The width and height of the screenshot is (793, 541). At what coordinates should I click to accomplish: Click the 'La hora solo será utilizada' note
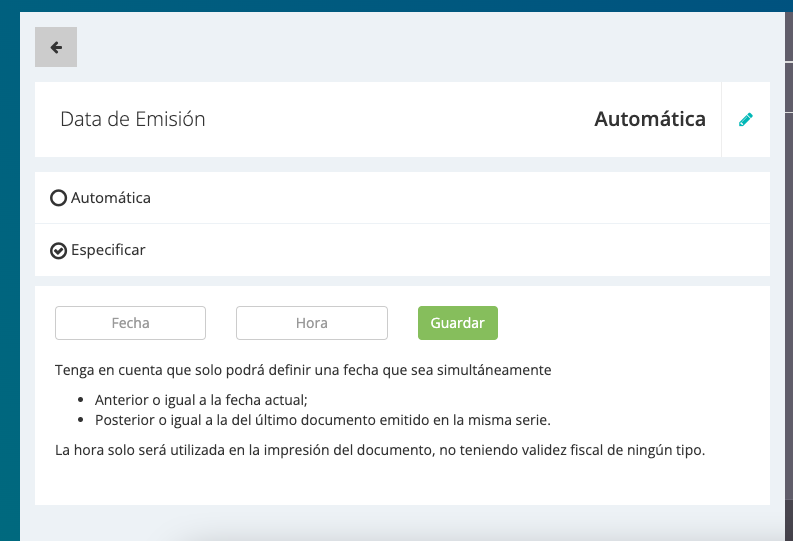tap(380, 450)
